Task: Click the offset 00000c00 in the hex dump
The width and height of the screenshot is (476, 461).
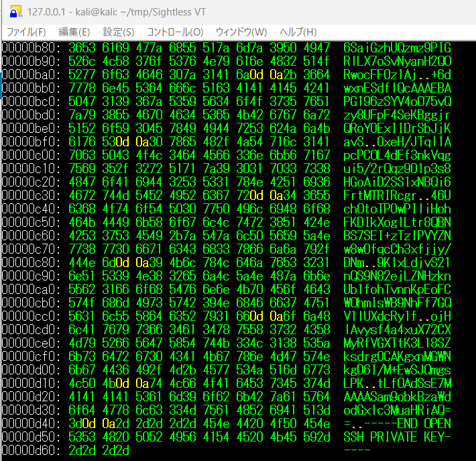Action: [x=31, y=155]
